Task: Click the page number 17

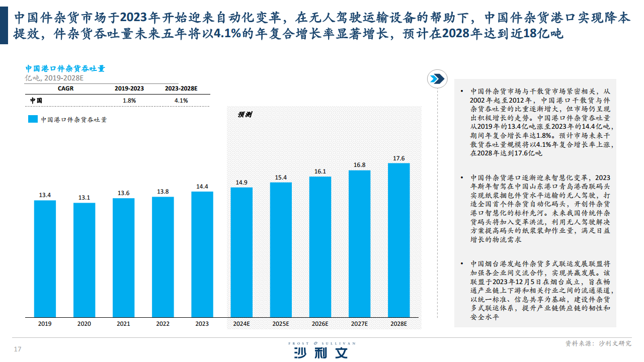Action: pyautogui.click(x=17, y=349)
